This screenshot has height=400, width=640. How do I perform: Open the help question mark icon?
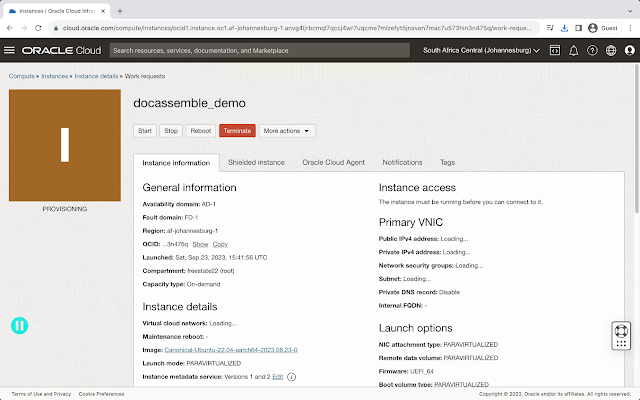point(592,50)
